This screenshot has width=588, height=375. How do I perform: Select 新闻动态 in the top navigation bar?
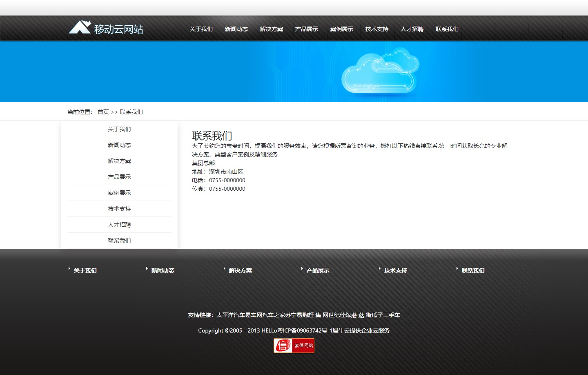(236, 29)
